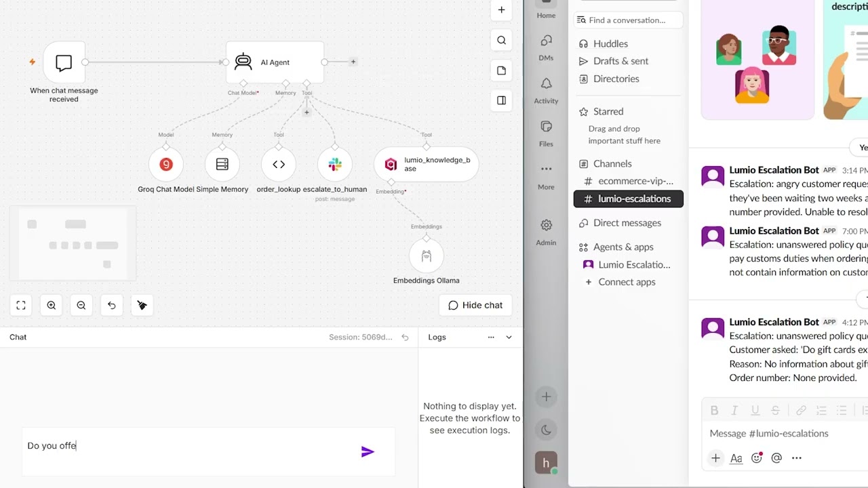Zoom out on the canvas

[x=81, y=306]
